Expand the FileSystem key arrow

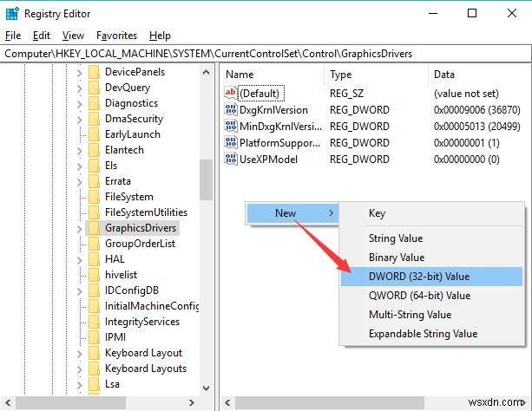(x=80, y=197)
